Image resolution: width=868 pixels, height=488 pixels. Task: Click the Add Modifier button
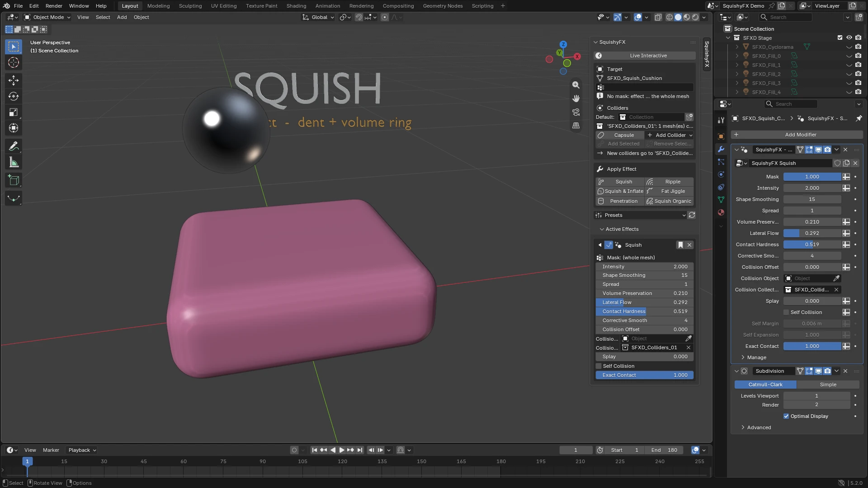click(797, 135)
